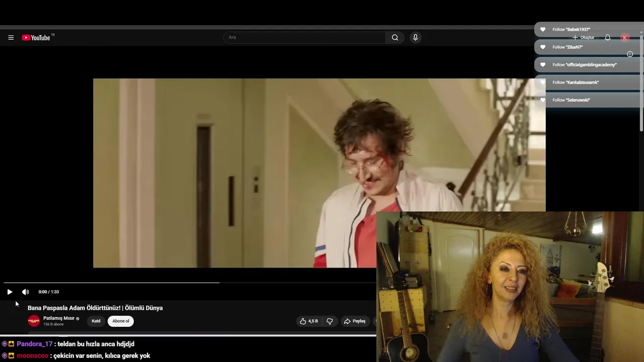Click heart icon beside Babek1937 follow
The height and width of the screenshot is (362, 644).
point(543,30)
